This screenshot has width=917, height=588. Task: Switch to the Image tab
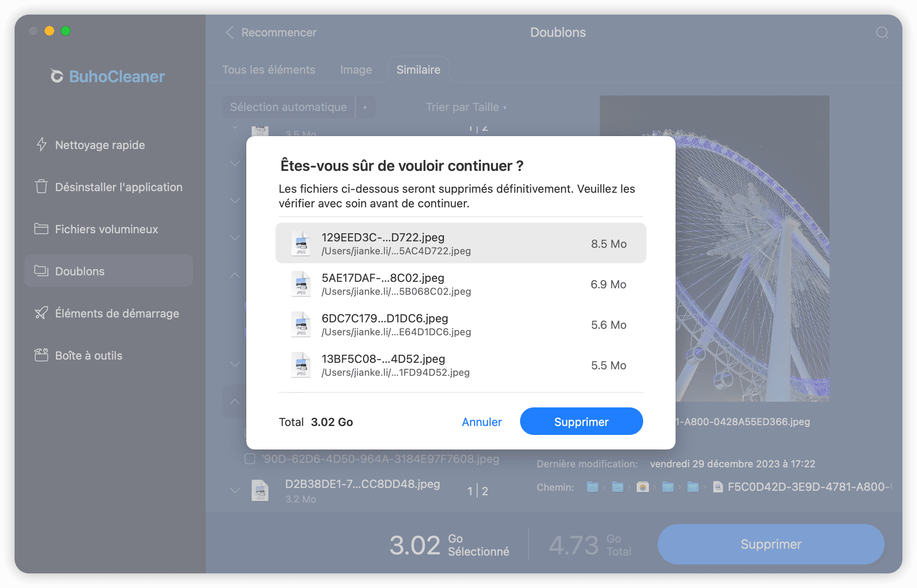(356, 70)
